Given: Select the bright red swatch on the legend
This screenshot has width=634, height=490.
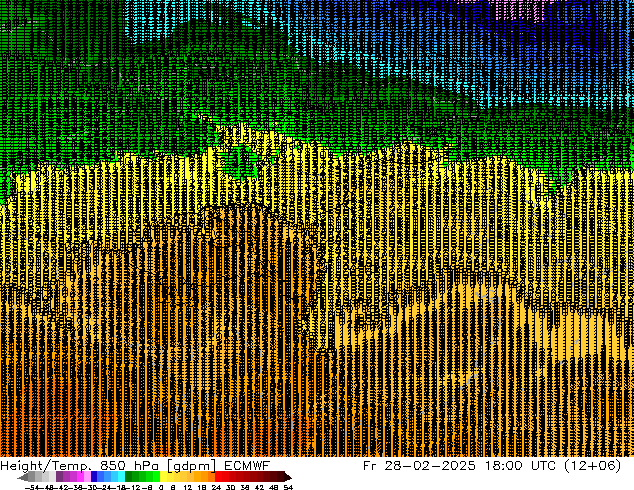Looking at the screenshot, I should (218, 477).
